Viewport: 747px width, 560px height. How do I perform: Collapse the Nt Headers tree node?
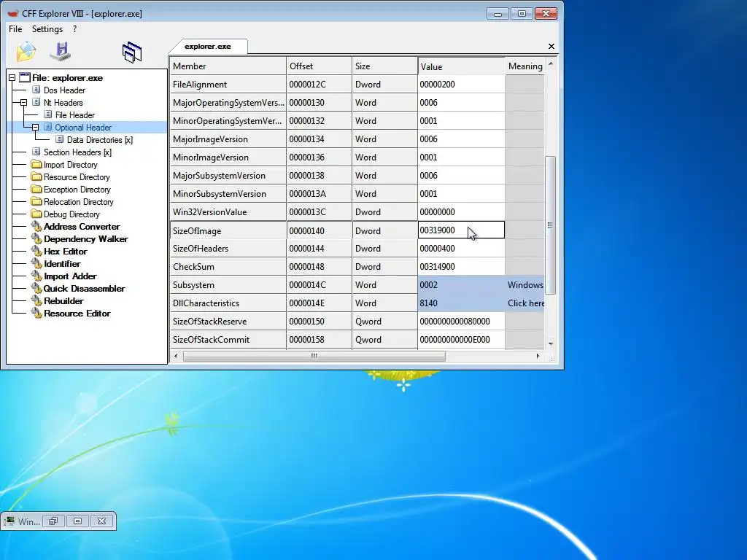pos(23,102)
